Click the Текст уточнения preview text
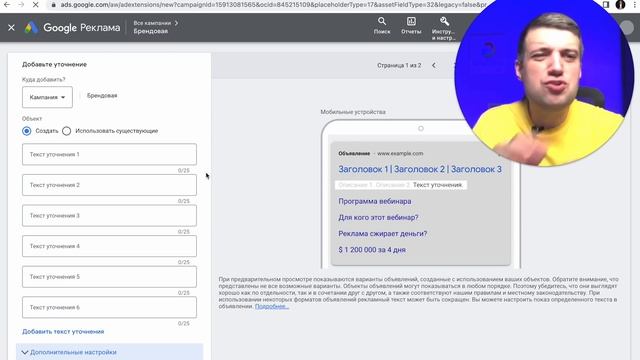 tap(438, 185)
